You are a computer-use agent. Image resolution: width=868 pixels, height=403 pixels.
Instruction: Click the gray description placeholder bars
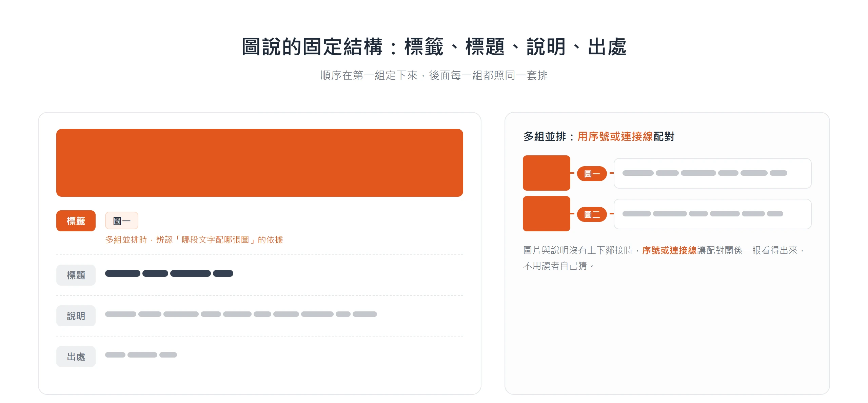241,314
